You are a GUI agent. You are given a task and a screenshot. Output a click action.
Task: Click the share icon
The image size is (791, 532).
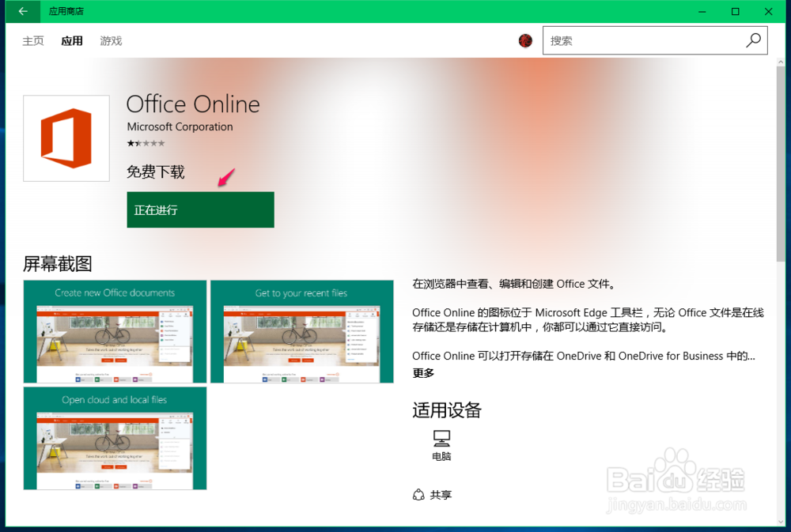(418, 495)
